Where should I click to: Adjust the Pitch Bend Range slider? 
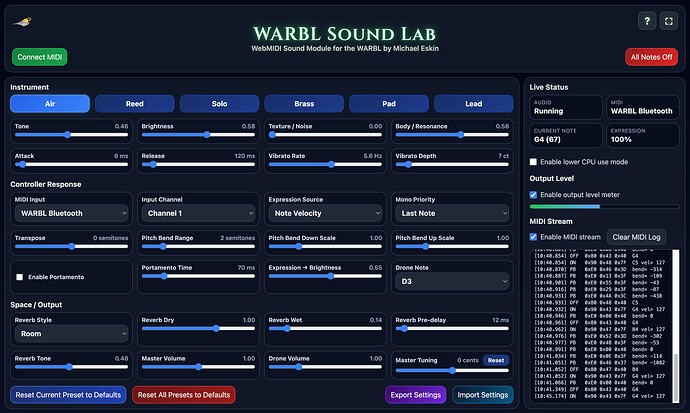coord(198,246)
